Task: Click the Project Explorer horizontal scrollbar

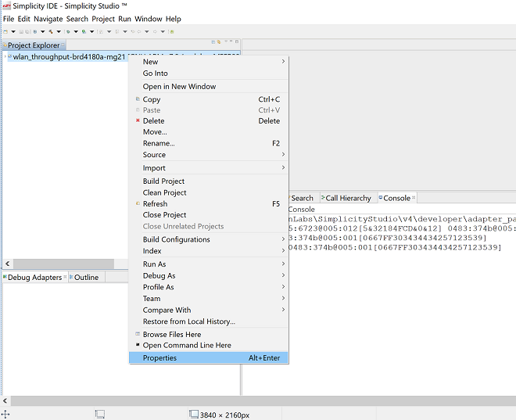Action: (59, 264)
